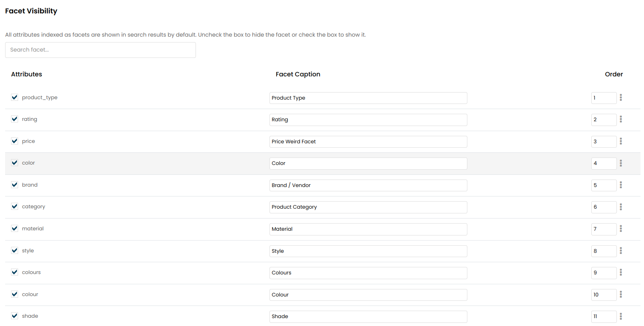Click the three-dot handle in color row
The height and width of the screenshot is (326, 644).
click(621, 163)
